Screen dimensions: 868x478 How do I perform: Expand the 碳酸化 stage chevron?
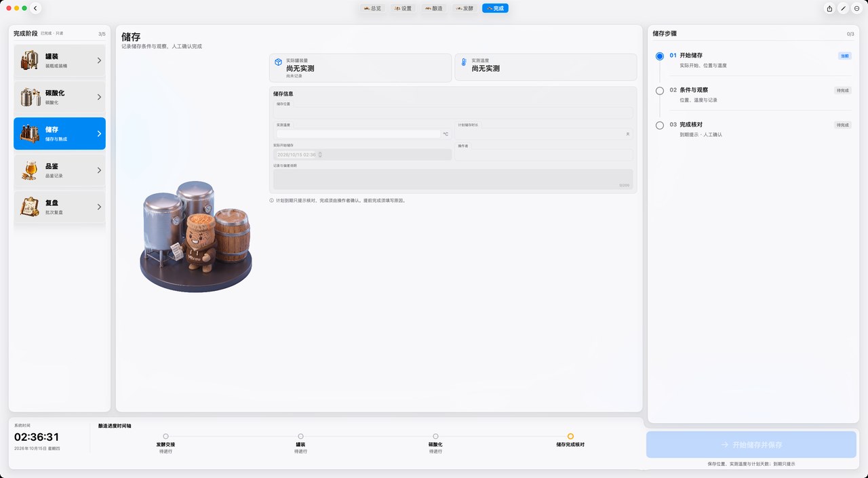tap(99, 97)
